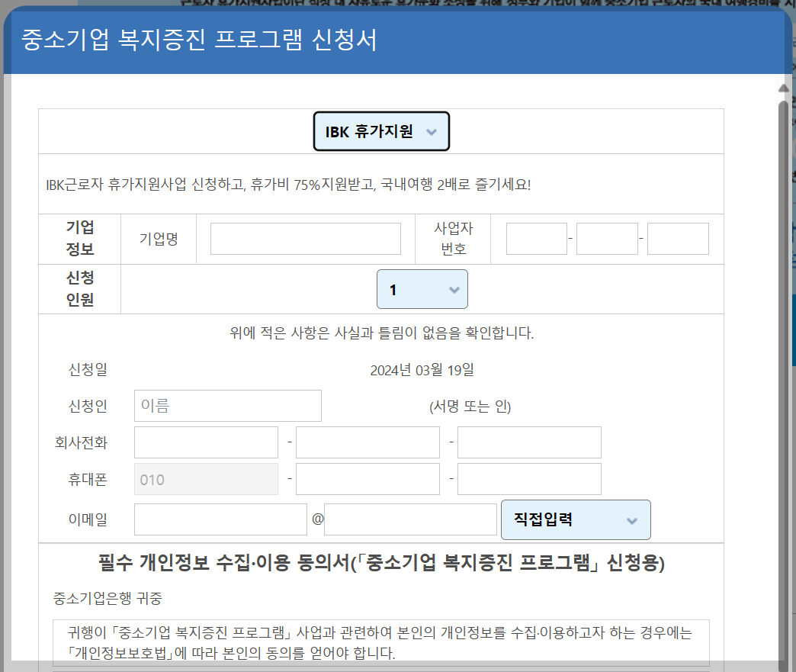Click the 휴대폰 label

[x=88, y=480]
